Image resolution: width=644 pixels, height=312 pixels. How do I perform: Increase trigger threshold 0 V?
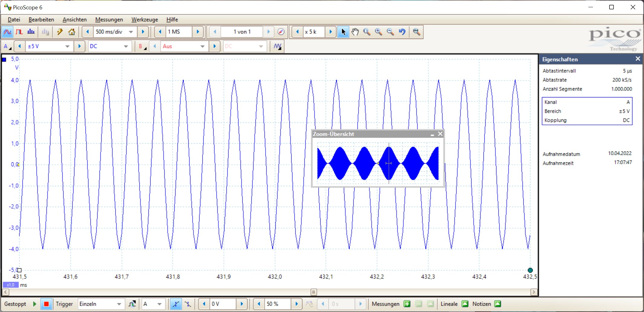[x=242, y=304]
